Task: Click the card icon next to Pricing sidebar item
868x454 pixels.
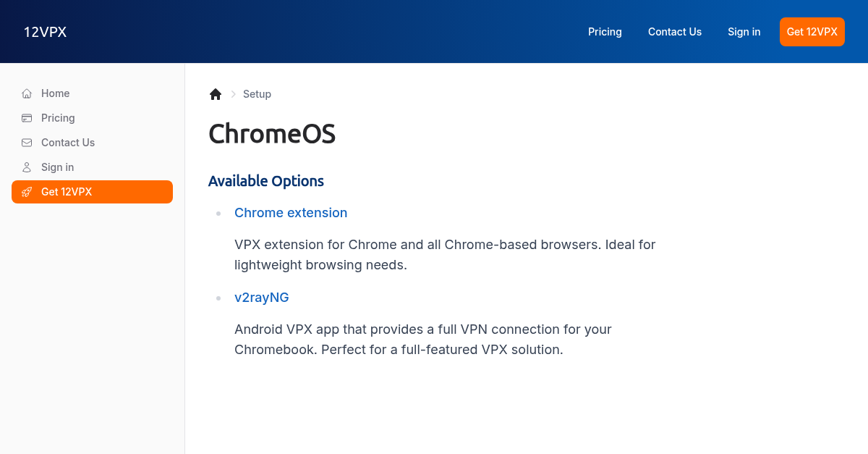Action: 26,118
